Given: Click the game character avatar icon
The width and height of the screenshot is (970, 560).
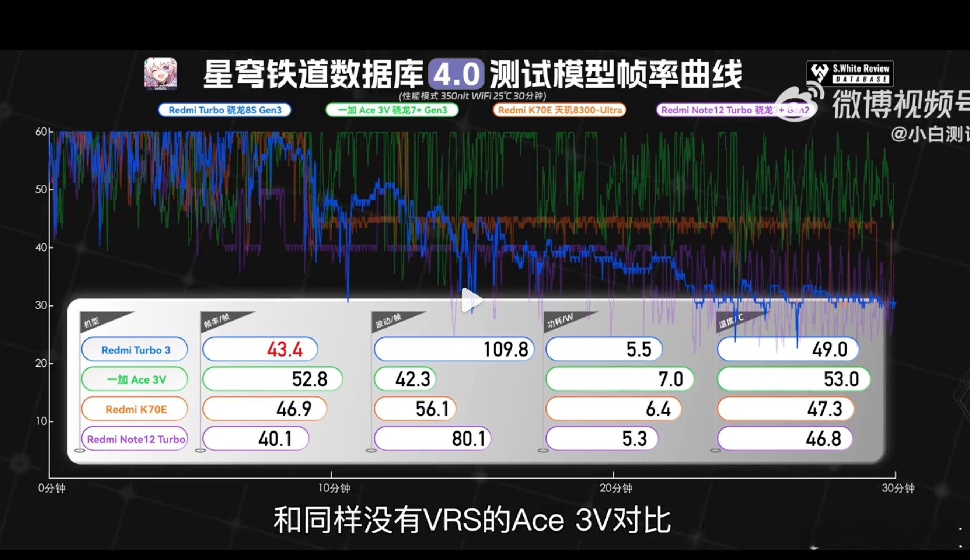Looking at the screenshot, I should (x=161, y=74).
